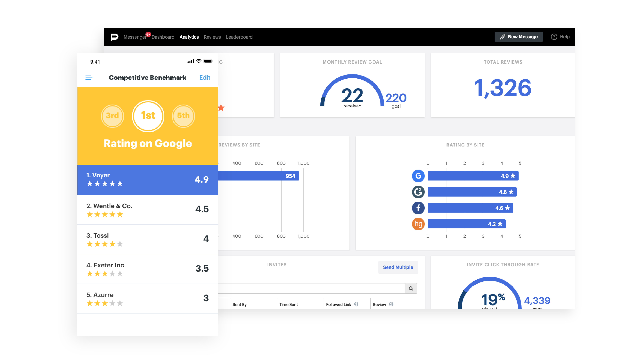Select the 5th rank badge

pyautogui.click(x=183, y=116)
